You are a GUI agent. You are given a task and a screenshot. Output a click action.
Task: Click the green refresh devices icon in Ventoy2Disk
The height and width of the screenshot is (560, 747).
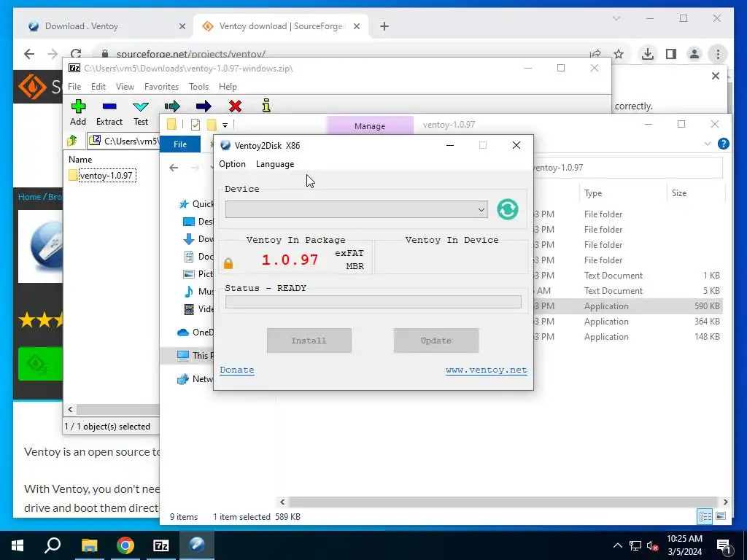tap(508, 209)
